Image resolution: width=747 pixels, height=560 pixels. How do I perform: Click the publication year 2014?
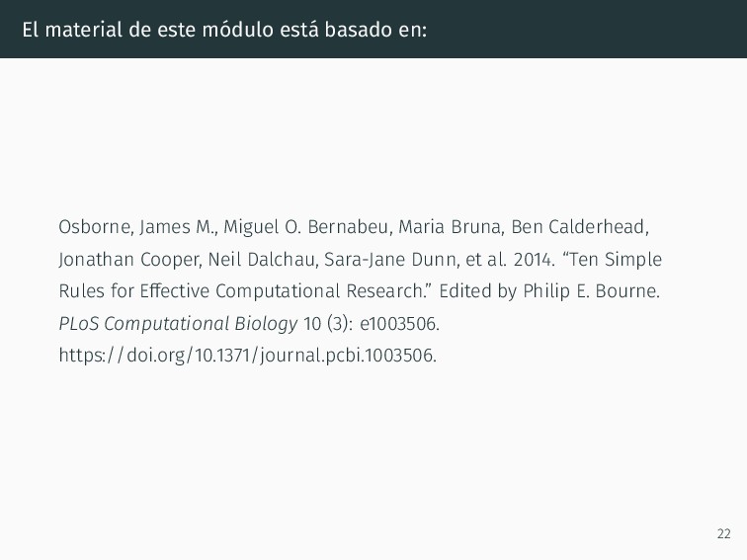[x=533, y=260]
